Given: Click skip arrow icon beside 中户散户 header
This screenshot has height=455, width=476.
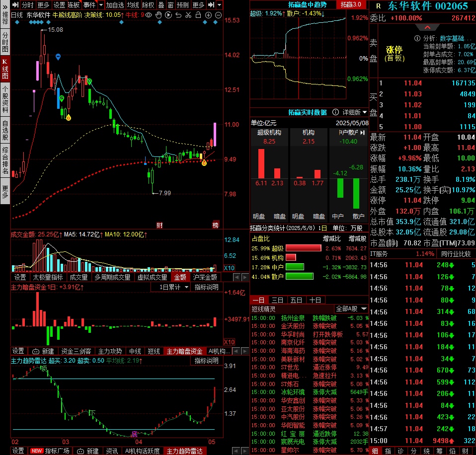Looking at the screenshot, I should point(362,133).
